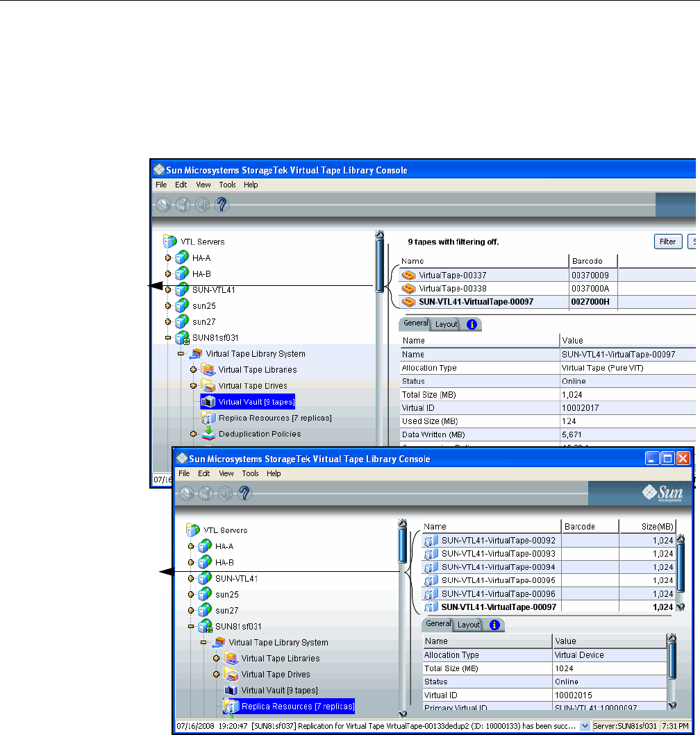This screenshot has height=735, width=700.
Task: Click VirtualTape-00337 tape icon in back window
Action: (408, 275)
